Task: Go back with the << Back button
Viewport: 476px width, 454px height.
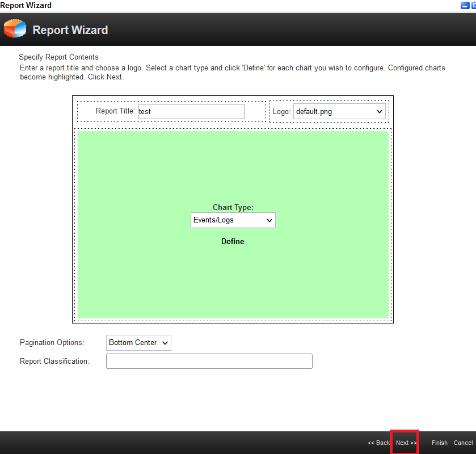Action: 378,443
